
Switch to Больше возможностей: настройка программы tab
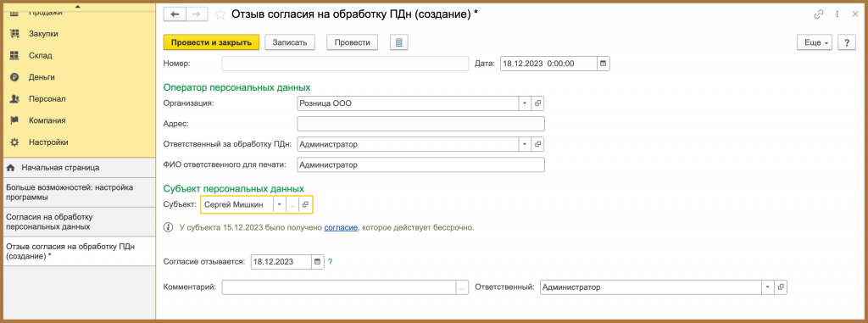point(79,192)
